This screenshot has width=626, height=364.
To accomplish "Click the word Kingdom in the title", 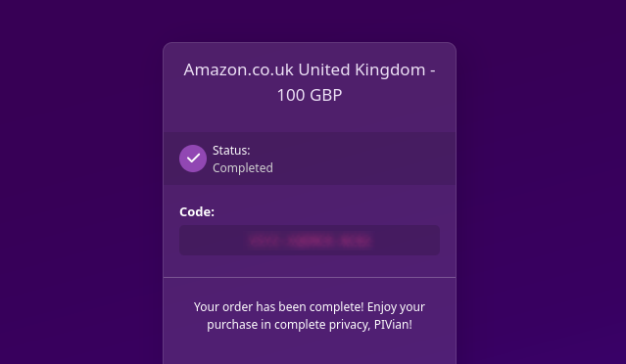I will (390, 69).
